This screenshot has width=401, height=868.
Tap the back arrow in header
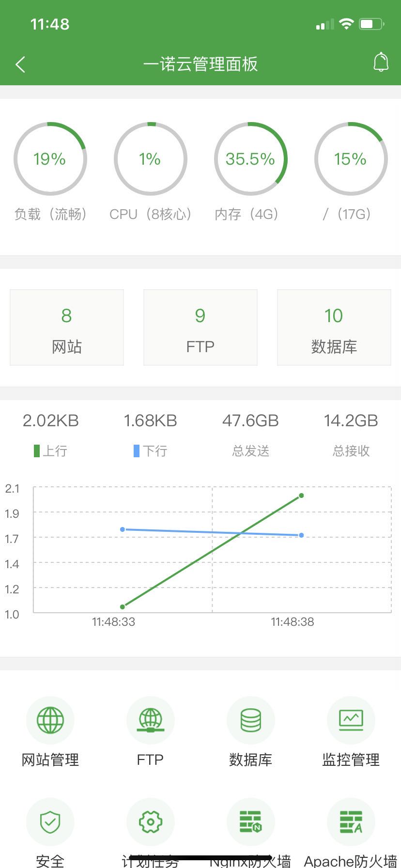click(x=20, y=64)
